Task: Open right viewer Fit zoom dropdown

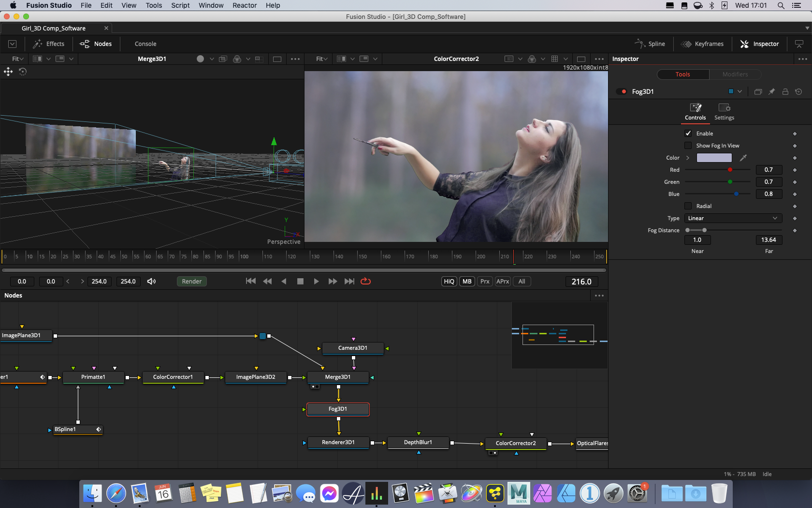Action: [321, 59]
